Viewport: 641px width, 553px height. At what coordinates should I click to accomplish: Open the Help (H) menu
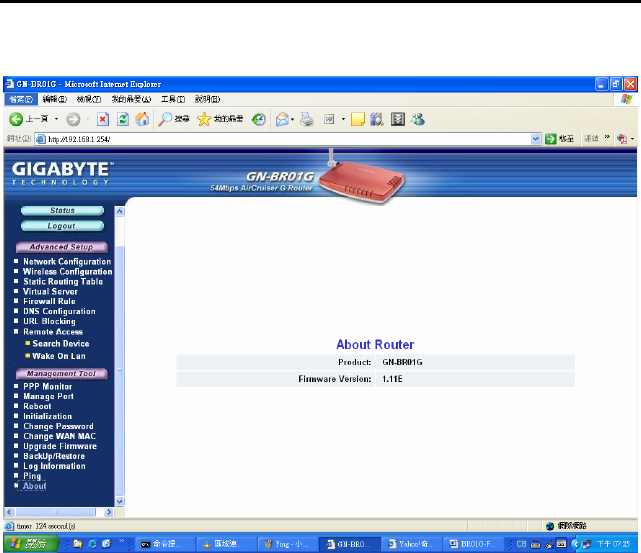(x=207, y=99)
